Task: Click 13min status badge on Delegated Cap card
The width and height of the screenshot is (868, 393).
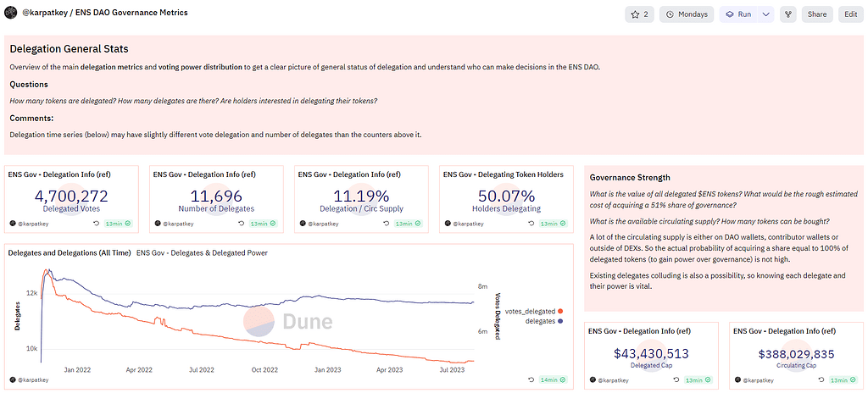Action: click(698, 380)
